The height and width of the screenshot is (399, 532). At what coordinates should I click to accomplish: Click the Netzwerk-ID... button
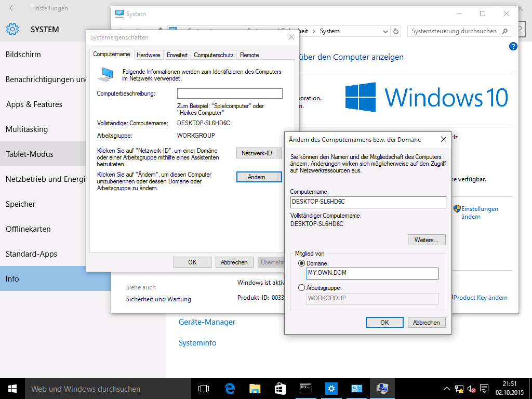(259, 153)
